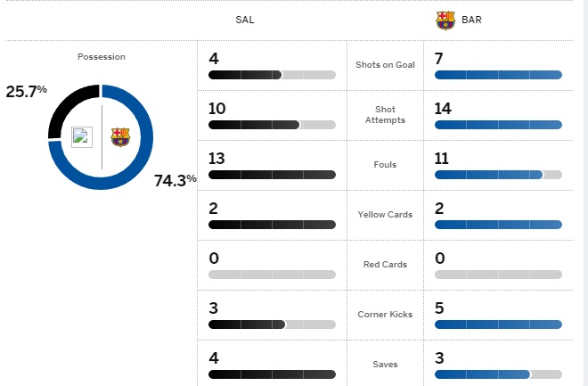Click the Barcelona crest inside possession donut
Image resolution: width=588 pixels, height=386 pixels.
point(120,137)
